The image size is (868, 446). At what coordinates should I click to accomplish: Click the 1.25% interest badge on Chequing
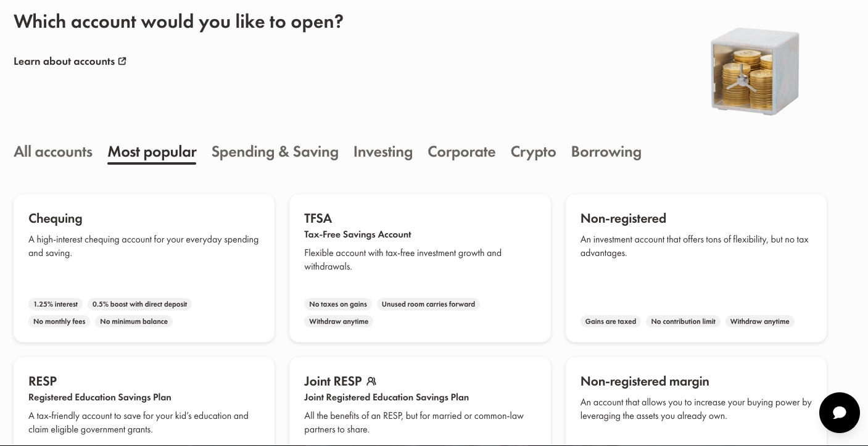(x=56, y=304)
